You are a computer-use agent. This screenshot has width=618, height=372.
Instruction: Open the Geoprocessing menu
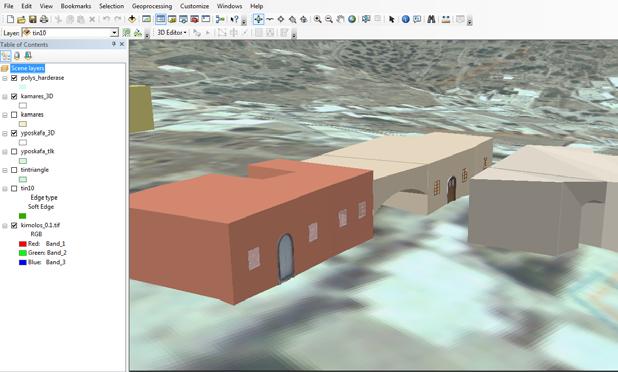(x=152, y=6)
